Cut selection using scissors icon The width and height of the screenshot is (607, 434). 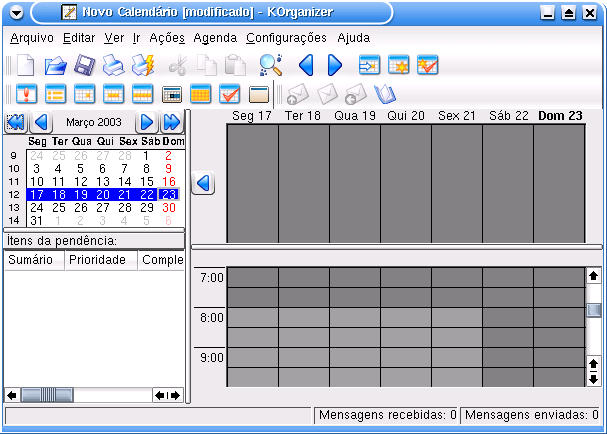(178, 65)
